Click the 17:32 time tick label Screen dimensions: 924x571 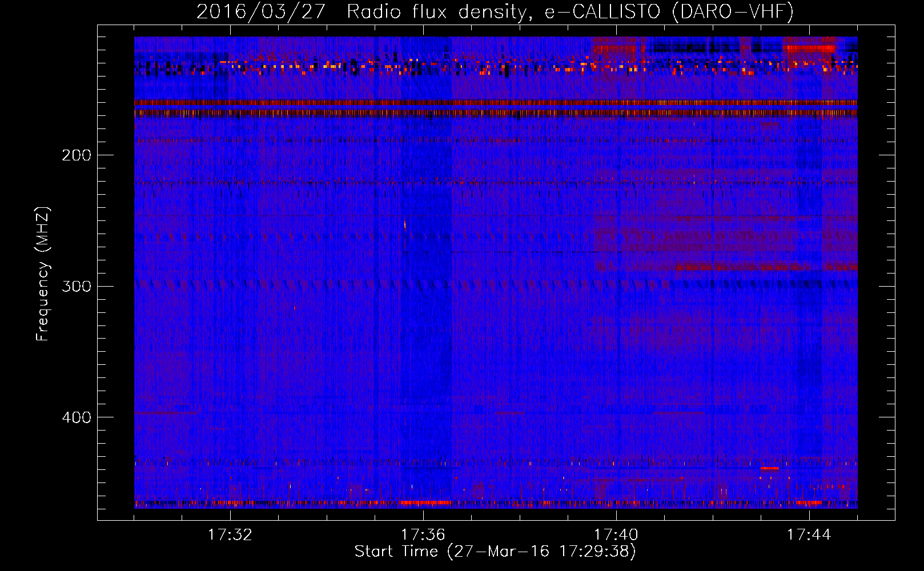pyautogui.click(x=230, y=535)
